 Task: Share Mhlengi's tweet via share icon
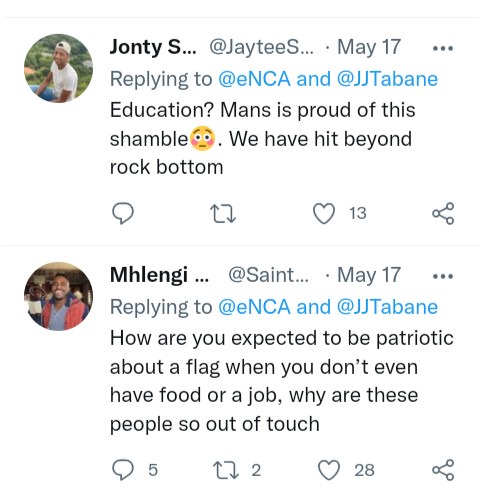[443, 470]
